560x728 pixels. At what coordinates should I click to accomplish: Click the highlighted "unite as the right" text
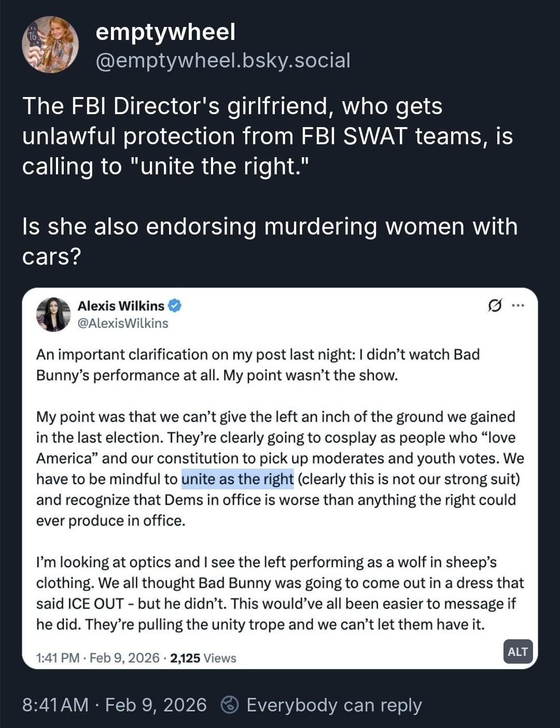point(237,479)
